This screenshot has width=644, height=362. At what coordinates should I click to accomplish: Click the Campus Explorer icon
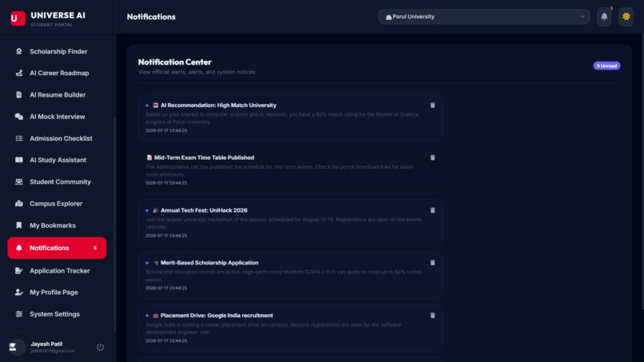pyautogui.click(x=19, y=204)
